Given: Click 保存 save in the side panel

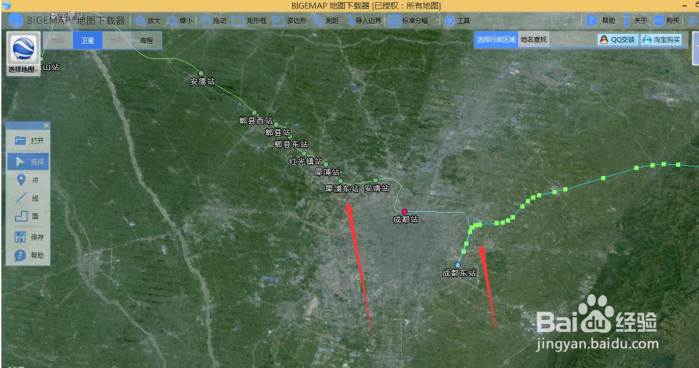Looking at the screenshot, I should (x=28, y=237).
